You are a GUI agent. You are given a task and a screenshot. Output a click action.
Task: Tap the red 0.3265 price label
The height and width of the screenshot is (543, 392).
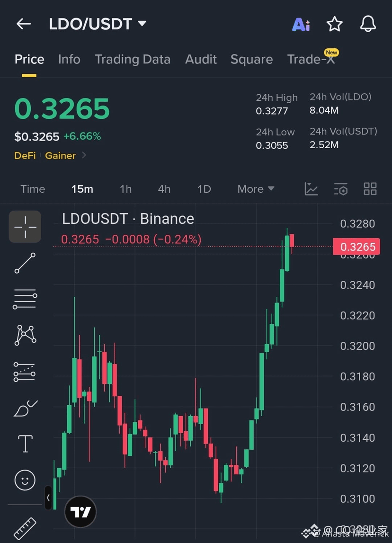pyautogui.click(x=356, y=247)
